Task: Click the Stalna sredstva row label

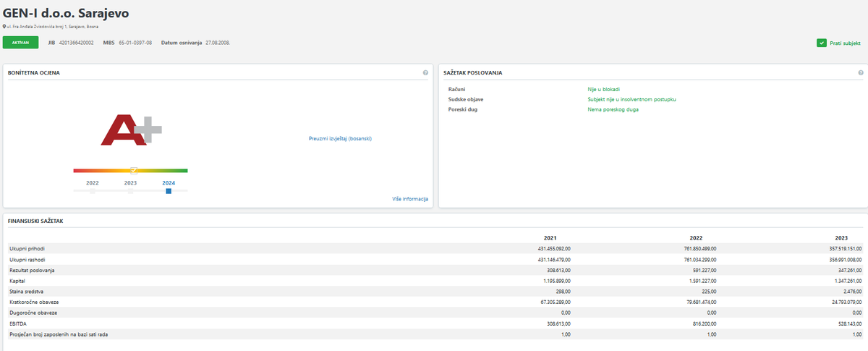Action: click(x=26, y=291)
